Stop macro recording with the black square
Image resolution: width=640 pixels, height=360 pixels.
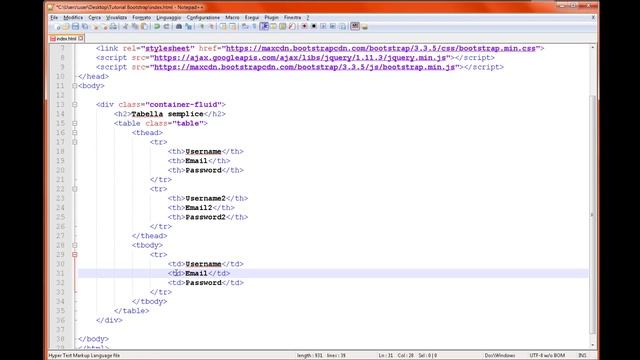(x=313, y=27)
